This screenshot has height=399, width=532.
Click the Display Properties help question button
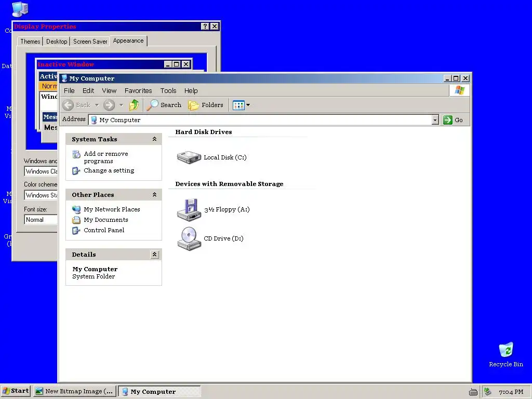point(205,26)
